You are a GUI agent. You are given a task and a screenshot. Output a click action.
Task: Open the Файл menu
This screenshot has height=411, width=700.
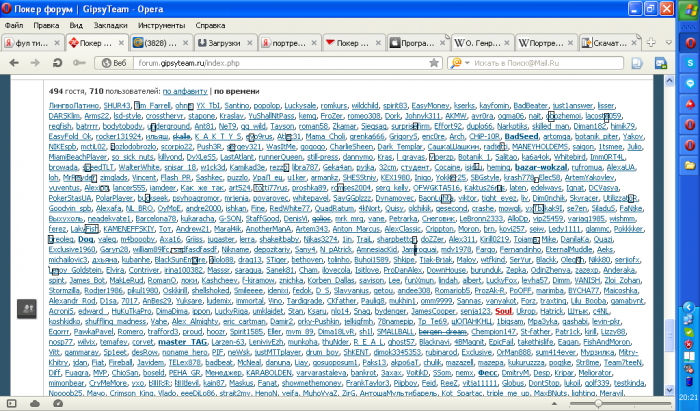(x=14, y=25)
